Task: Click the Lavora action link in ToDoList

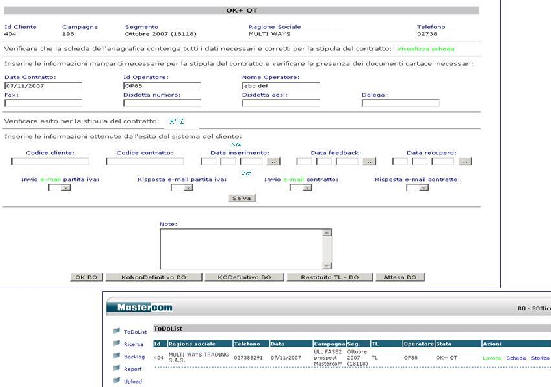Action: [x=492, y=358]
